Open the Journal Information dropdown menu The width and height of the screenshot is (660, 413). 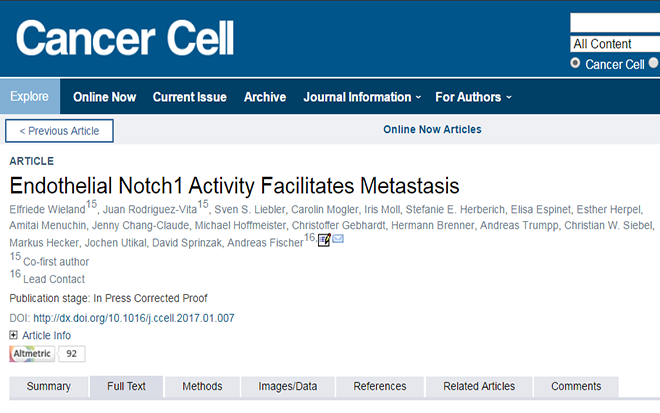click(x=362, y=97)
